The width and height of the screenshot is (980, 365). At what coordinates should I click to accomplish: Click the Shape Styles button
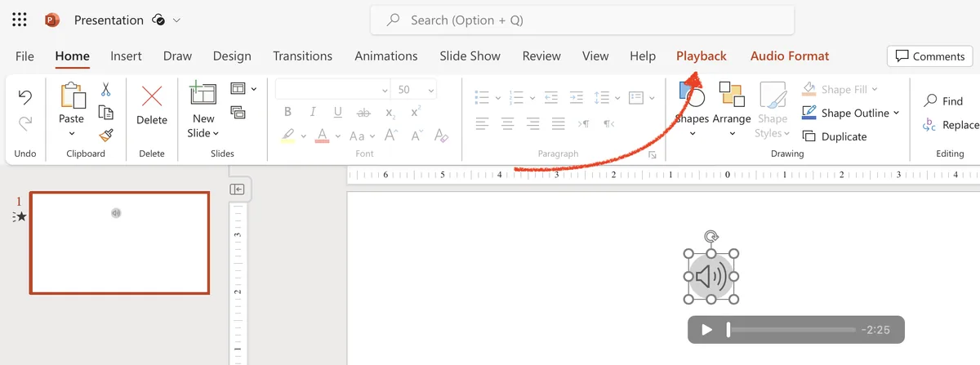(x=772, y=110)
